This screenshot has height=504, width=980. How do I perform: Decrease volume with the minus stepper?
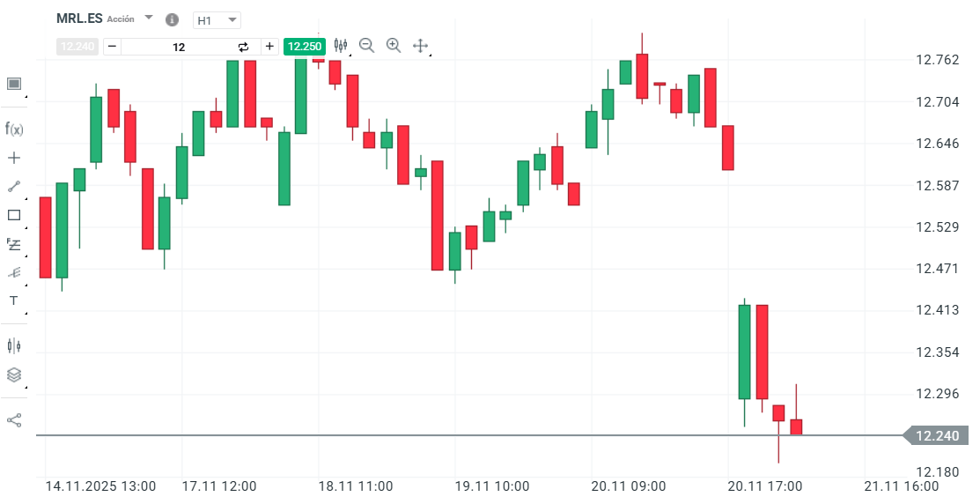click(x=113, y=47)
